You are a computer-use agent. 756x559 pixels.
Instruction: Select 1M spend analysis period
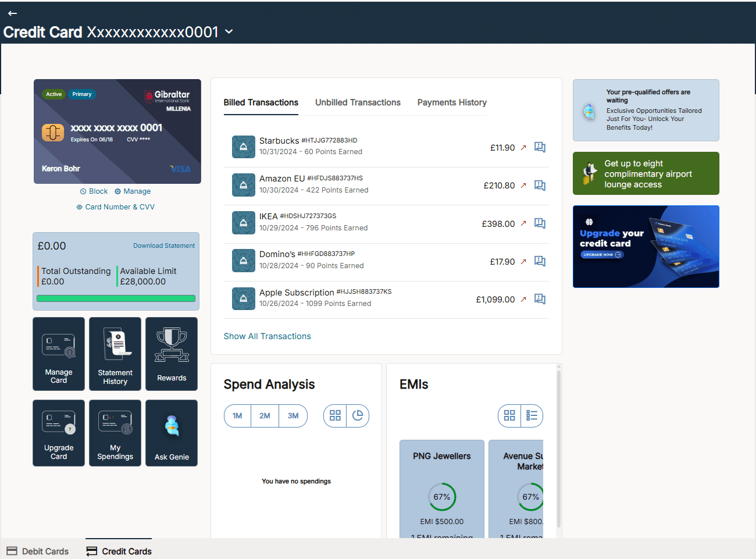click(x=237, y=416)
